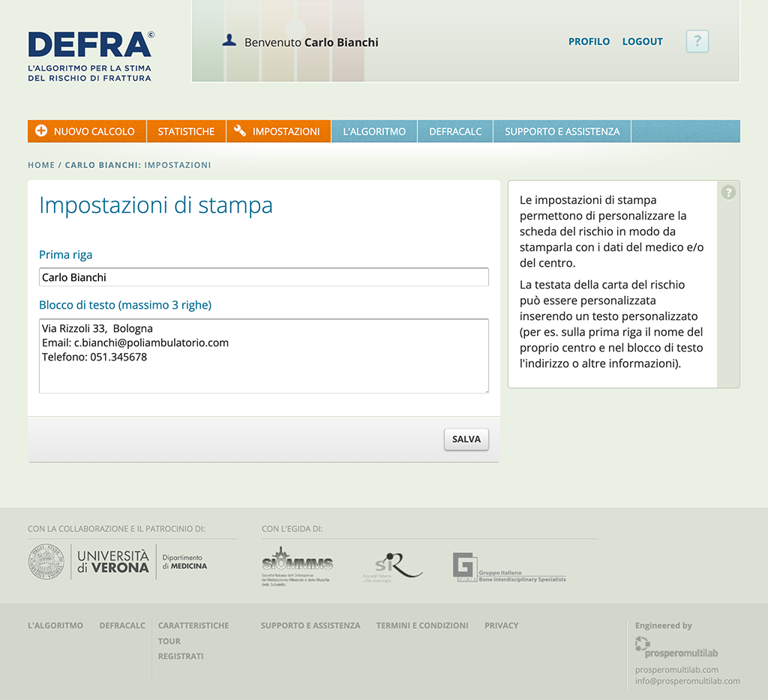Image resolution: width=768 pixels, height=700 pixels.
Task: Open the Università di Verona logo
Action: coord(118,561)
